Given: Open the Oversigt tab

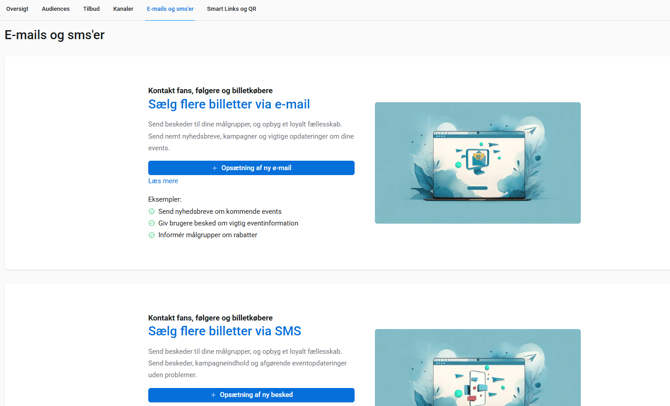Looking at the screenshot, I should (17, 9).
